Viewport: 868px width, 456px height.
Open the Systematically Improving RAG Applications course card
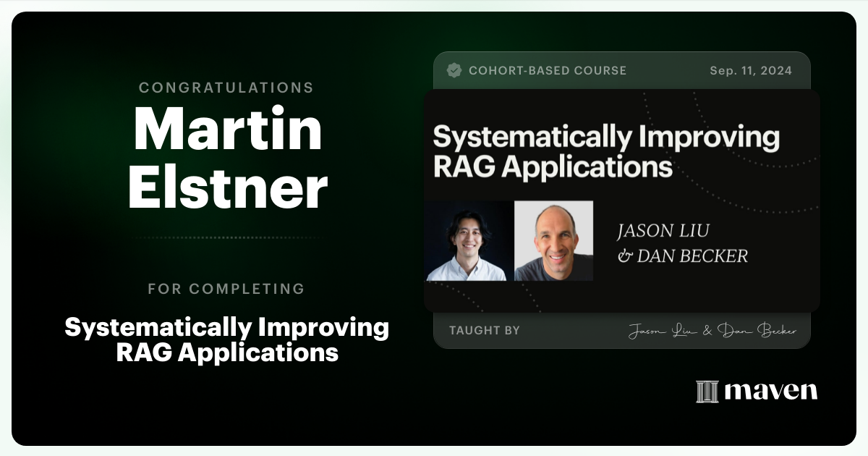pos(622,199)
